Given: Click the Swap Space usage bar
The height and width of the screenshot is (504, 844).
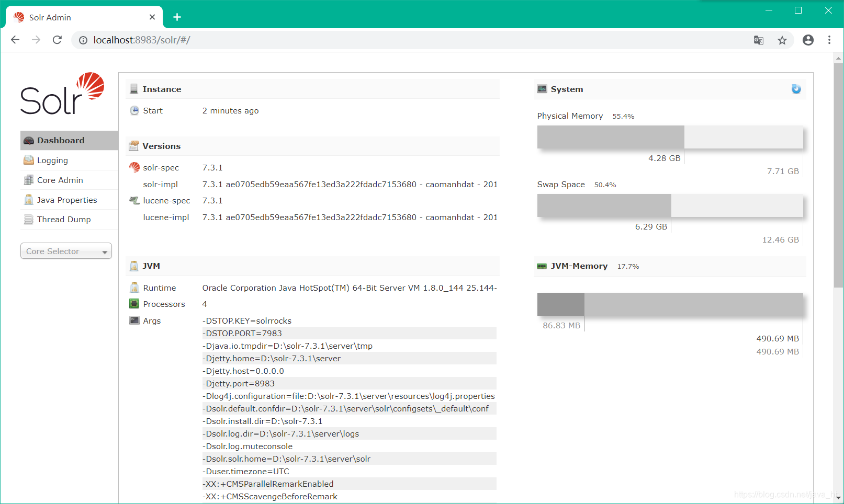Looking at the screenshot, I should point(670,205).
